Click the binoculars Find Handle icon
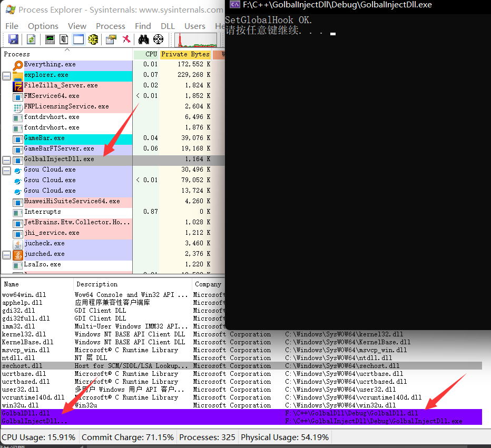Image resolution: width=491 pixels, height=448 pixels. [143, 39]
